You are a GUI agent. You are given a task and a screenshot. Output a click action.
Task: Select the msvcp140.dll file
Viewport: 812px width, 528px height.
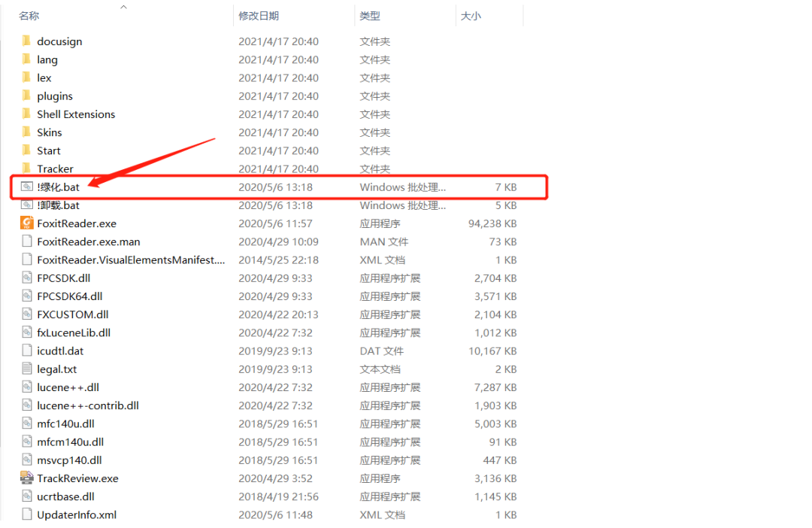pyautogui.click(x=68, y=460)
